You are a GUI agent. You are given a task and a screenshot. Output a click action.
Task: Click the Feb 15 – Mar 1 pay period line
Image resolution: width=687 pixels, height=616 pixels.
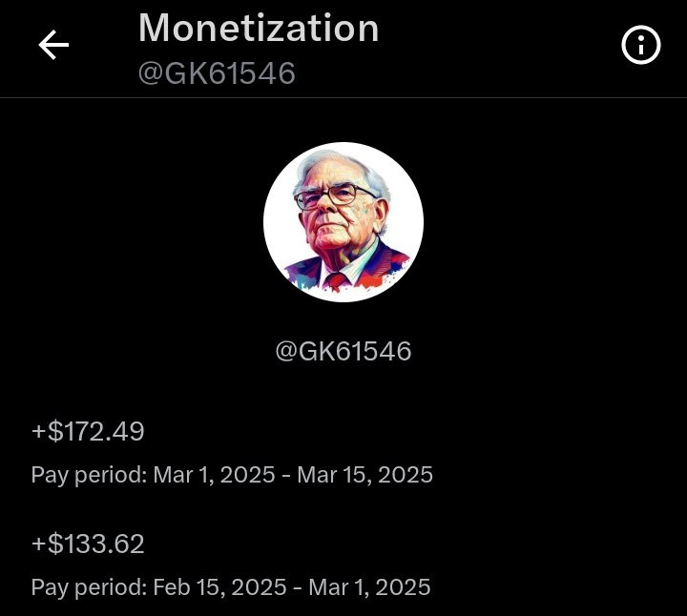pos(231,586)
